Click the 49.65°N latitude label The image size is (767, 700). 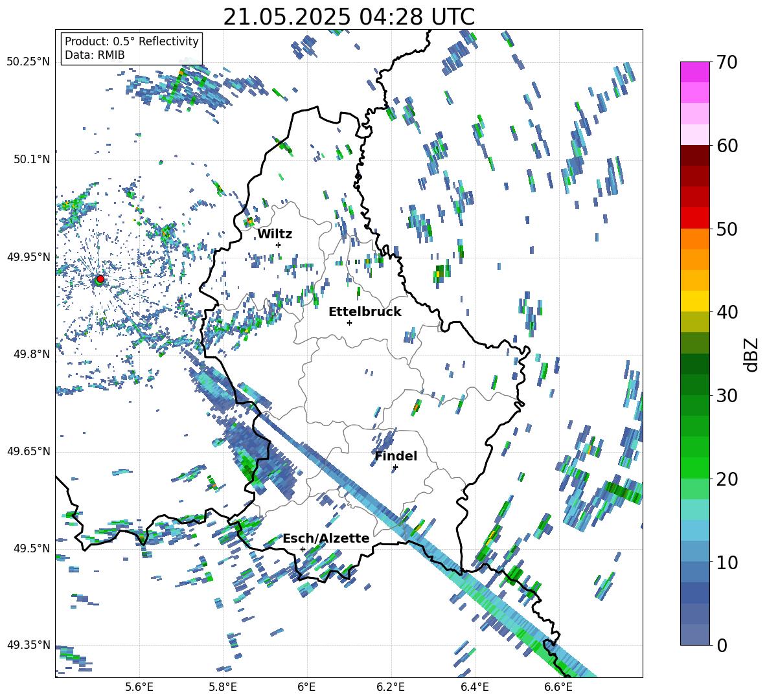click(29, 451)
